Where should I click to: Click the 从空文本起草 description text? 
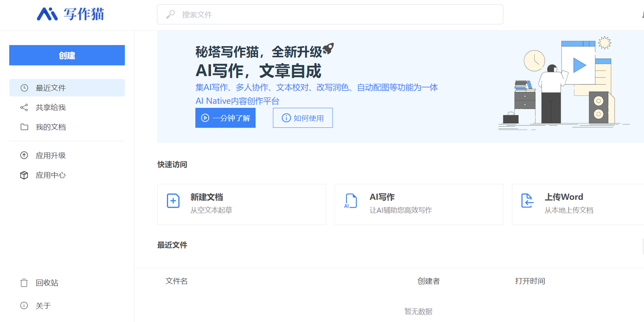click(211, 210)
